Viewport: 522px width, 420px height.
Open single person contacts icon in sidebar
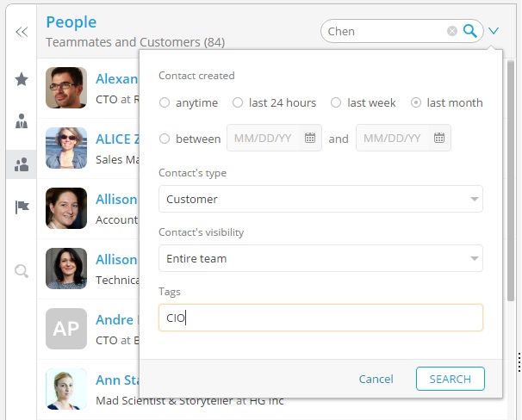pyautogui.click(x=22, y=121)
